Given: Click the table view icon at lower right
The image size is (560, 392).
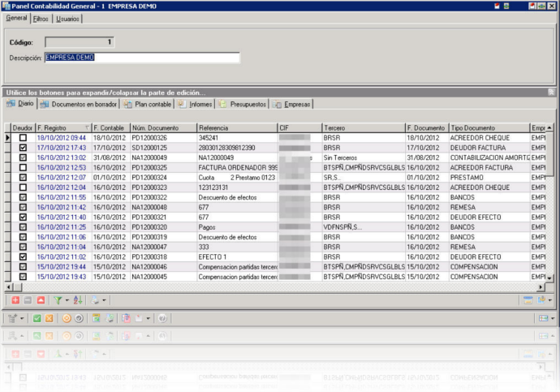Looking at the screenshot, I should 543,318.
